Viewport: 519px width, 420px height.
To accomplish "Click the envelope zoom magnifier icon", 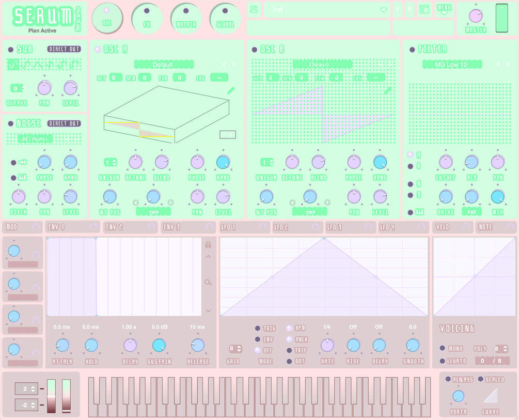I will tap(208, 282).
